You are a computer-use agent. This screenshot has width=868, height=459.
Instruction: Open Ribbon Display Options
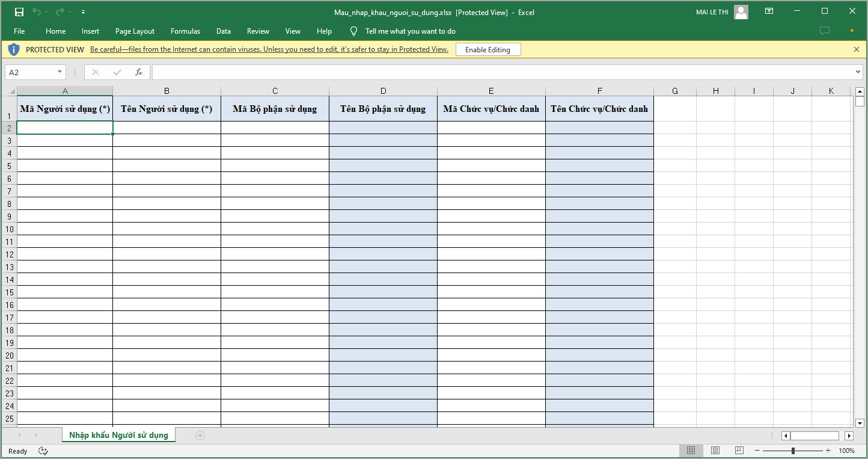[769, 11]
